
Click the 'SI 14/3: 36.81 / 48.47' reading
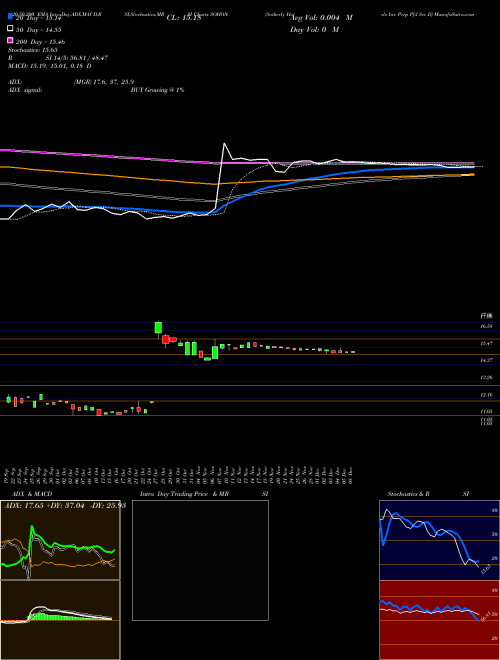(x=77, y=58)
